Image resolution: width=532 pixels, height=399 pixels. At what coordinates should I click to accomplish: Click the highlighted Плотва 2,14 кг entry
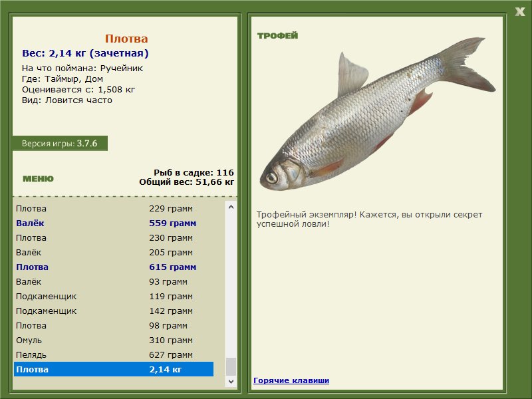coord(114,369)
